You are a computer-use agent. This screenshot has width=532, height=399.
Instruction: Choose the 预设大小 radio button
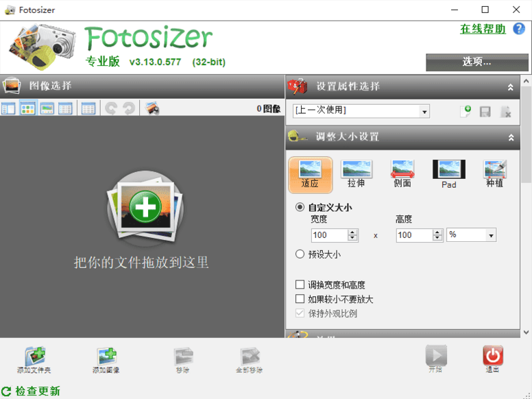pos(300,254)
